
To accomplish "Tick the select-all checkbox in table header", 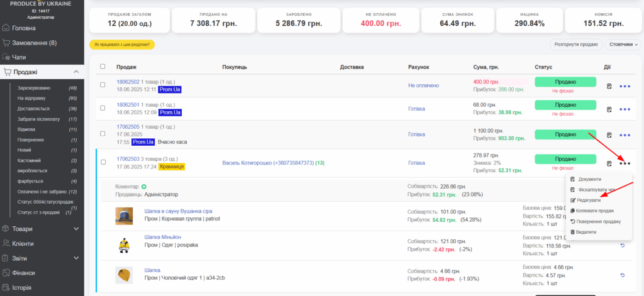I will [103, 67].
